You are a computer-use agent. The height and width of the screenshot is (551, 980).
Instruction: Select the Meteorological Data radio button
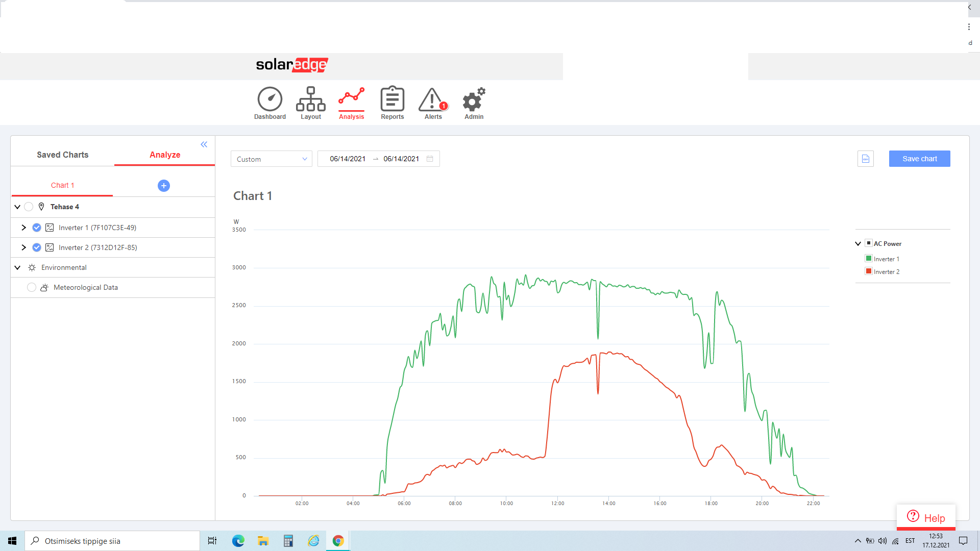point(32,287)
